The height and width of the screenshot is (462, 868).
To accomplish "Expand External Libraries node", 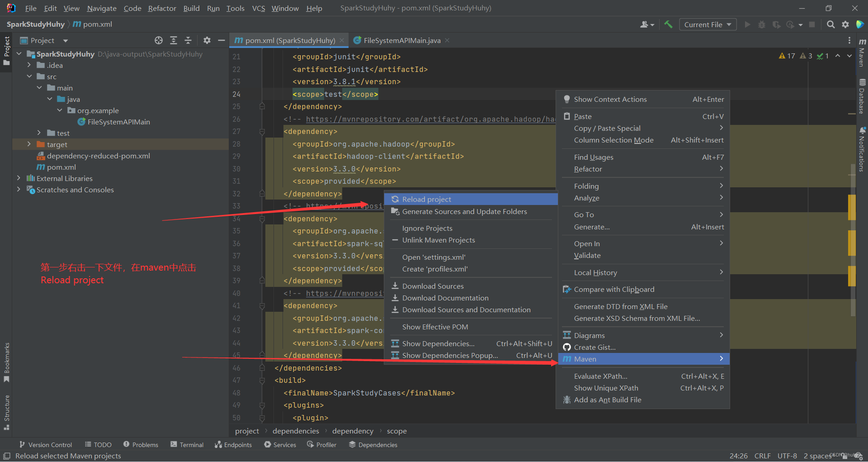I will point(19,178).
